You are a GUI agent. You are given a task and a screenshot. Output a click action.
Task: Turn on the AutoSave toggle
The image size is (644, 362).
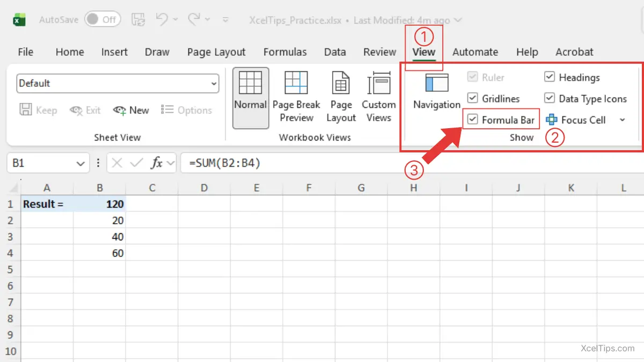[x=103, y=20]
